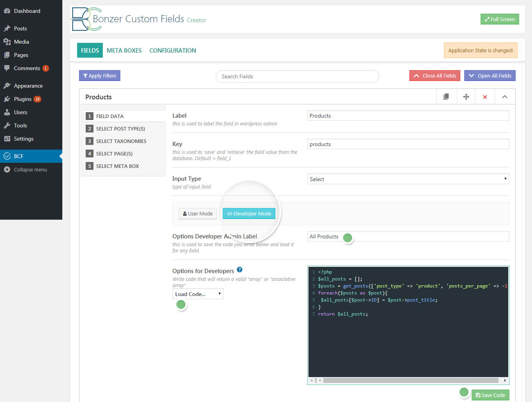The image size is (532, 402).
Task: Click the Plugins update count badge
Action: coord(37,99)
